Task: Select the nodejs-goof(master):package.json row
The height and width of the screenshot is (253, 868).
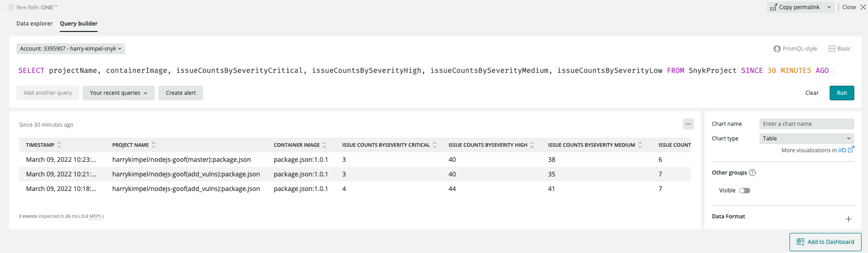Action: 355,160
